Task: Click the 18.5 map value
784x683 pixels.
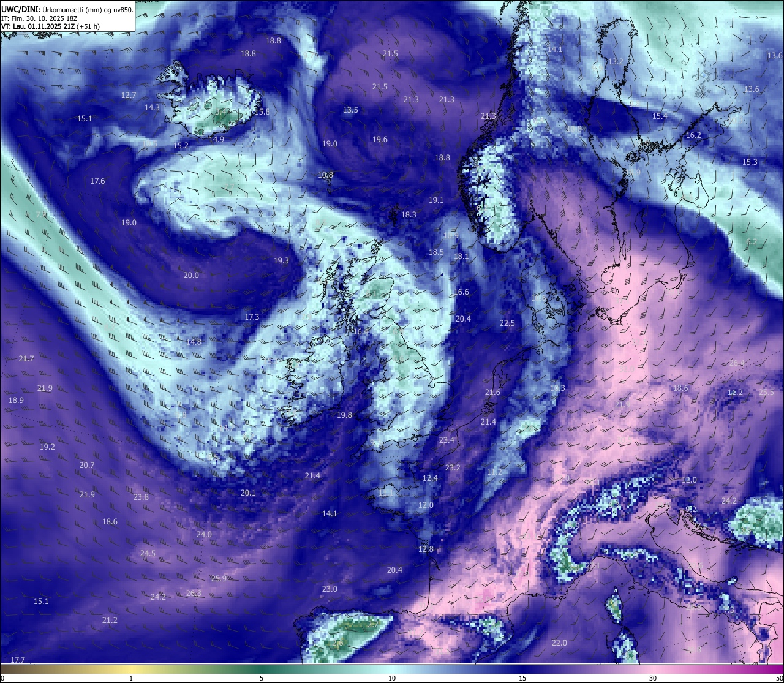Action: (x=436, y=252)
